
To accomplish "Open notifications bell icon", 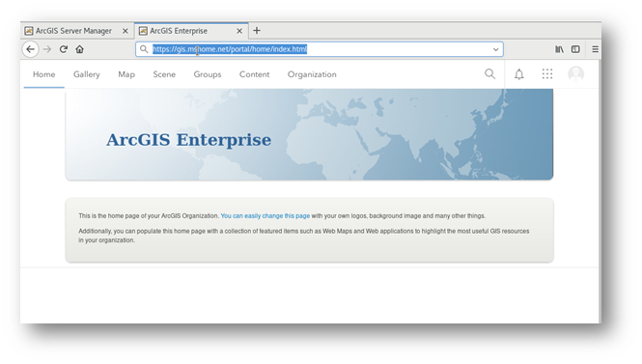I will point(519,74).
